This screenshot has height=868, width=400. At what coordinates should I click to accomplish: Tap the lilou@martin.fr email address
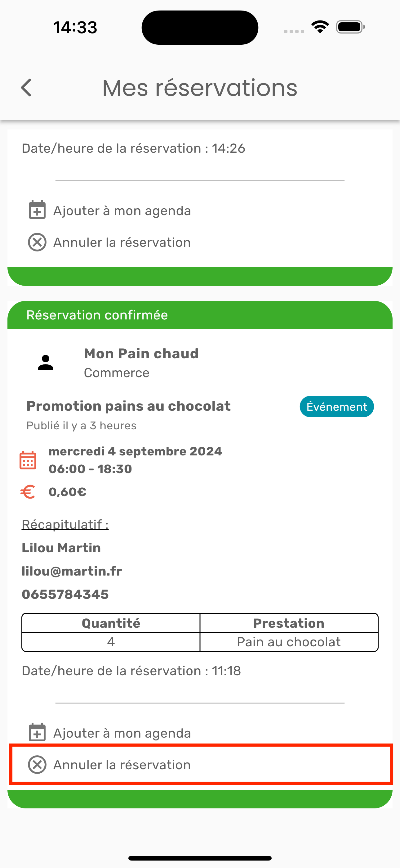point(72,571)
